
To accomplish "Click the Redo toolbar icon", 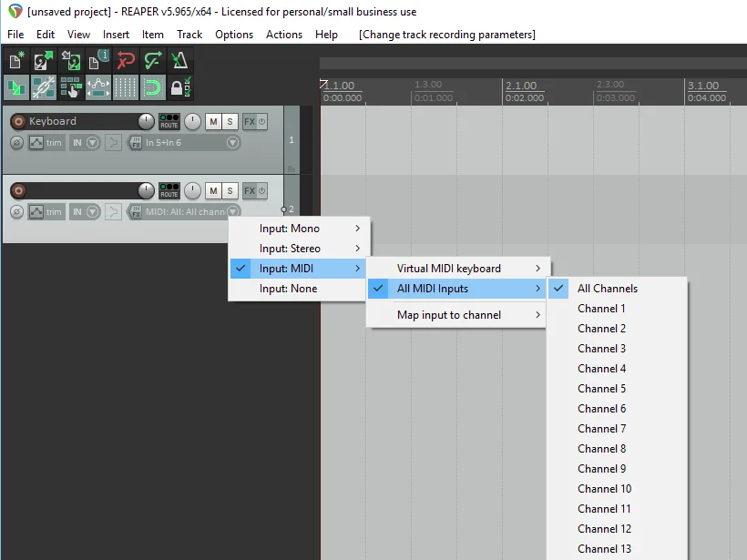I will tap(152, 60).
